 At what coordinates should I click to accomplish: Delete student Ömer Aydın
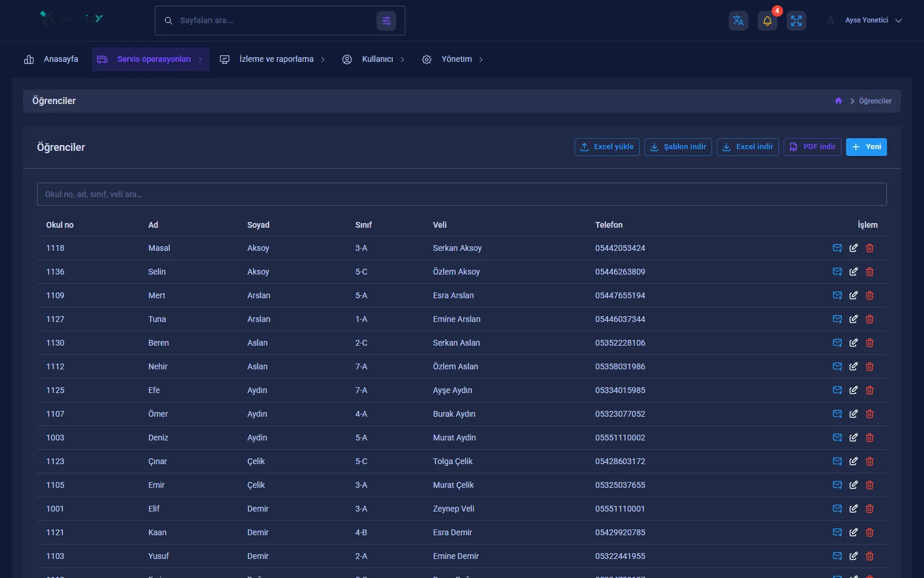point(870,414)
